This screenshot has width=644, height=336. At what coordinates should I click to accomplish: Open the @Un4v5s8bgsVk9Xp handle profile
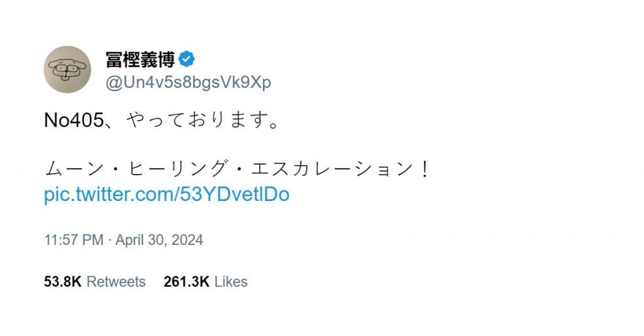coord(189,83)
